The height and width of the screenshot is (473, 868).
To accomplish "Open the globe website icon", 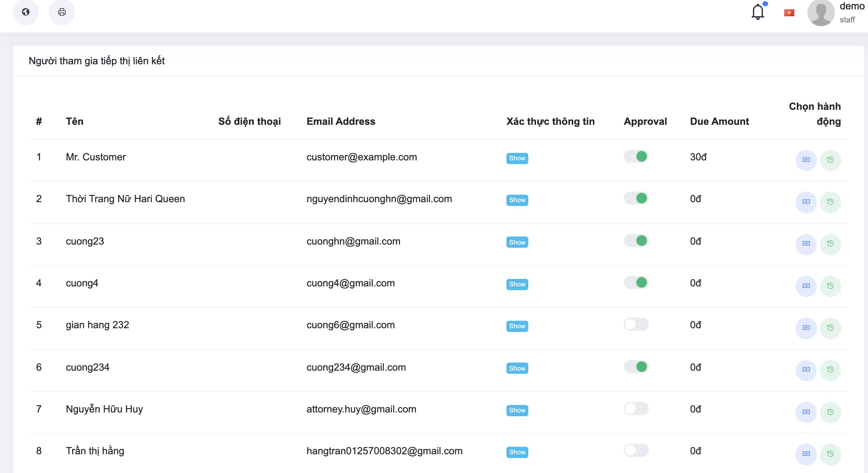I will 26,12.
